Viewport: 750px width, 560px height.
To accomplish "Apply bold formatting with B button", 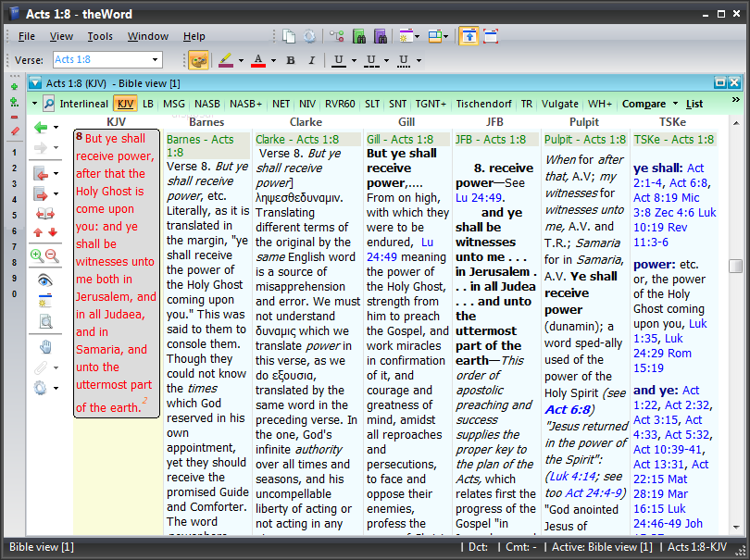I will click(x=291, y=60).
